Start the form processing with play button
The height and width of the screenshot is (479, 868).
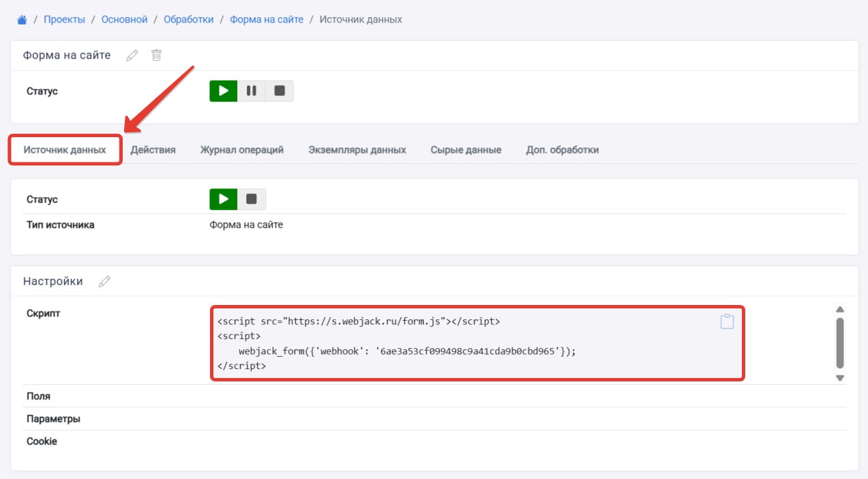[223, 91]
